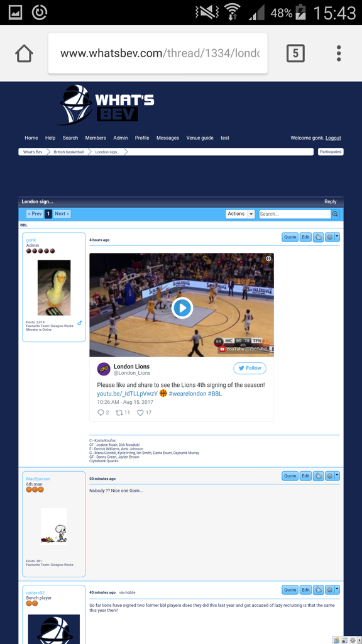Screen dimensions: 362x644
Task: Click the like hand icon on gonk's post
Action: point(319,237)
